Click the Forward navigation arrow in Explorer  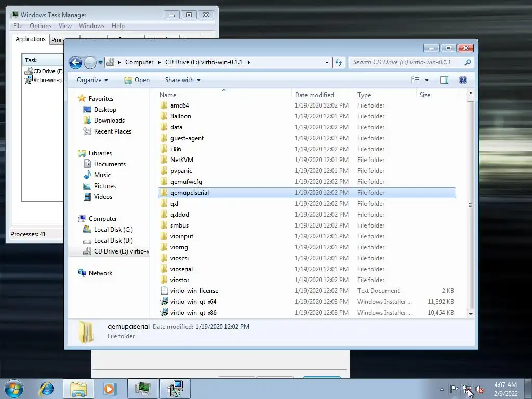point(90,62)
